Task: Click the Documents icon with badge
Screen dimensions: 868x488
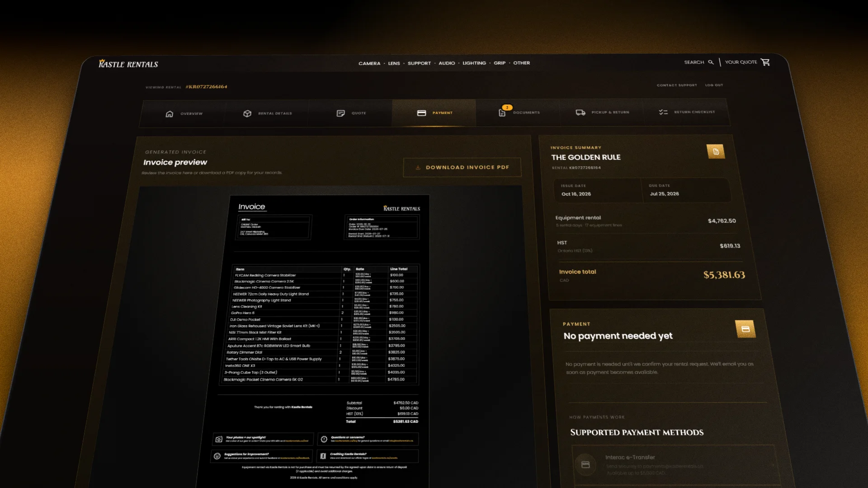Action: 502,113
